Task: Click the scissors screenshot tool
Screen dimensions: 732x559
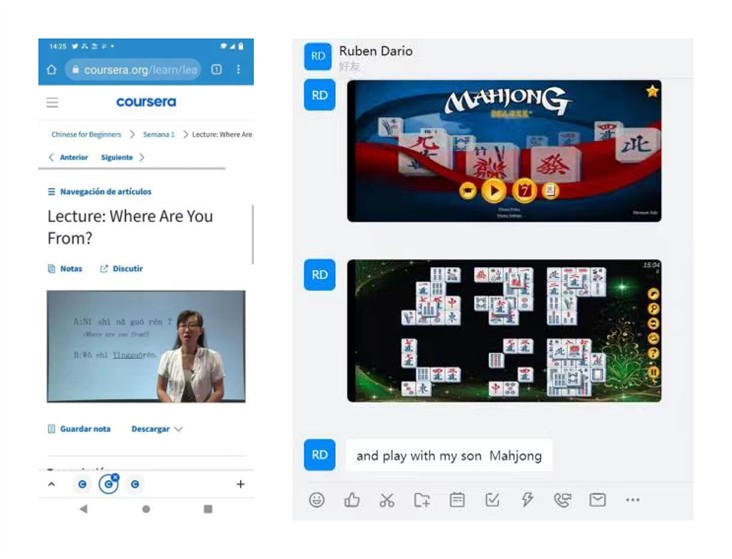Action: coord(387,500)
